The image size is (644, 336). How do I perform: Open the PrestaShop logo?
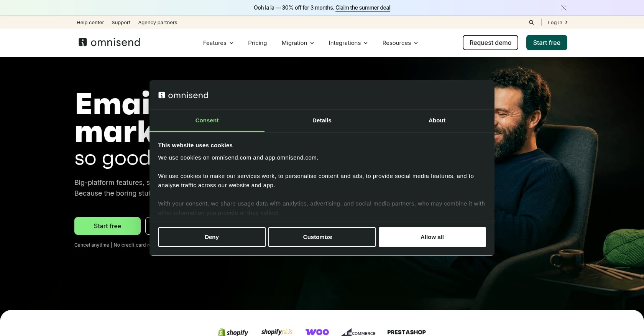[406, 332]
